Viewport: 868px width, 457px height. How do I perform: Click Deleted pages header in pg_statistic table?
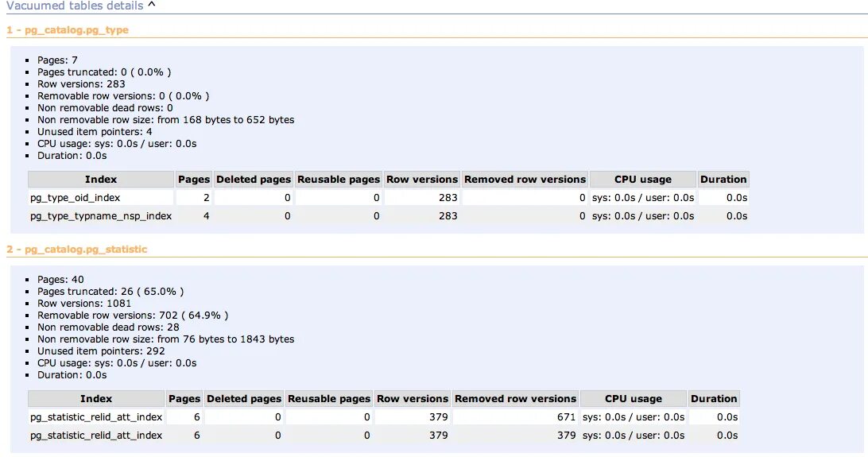click(x=244, y=398)
